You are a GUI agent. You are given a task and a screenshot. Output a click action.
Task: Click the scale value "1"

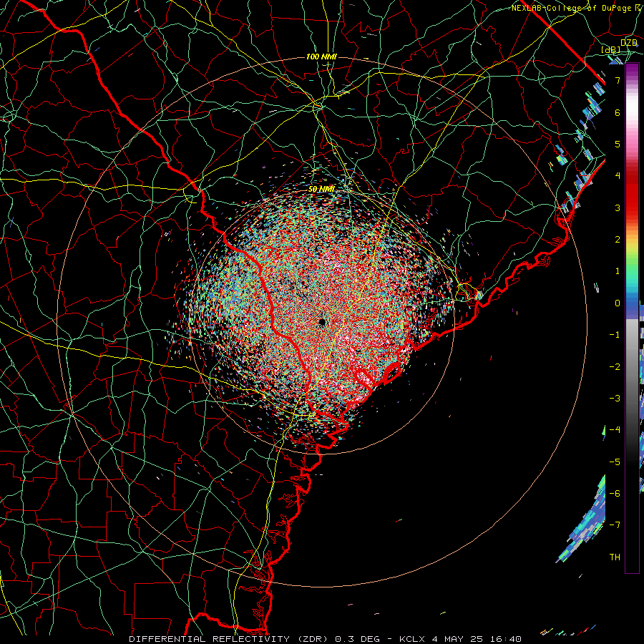point(618,271)
